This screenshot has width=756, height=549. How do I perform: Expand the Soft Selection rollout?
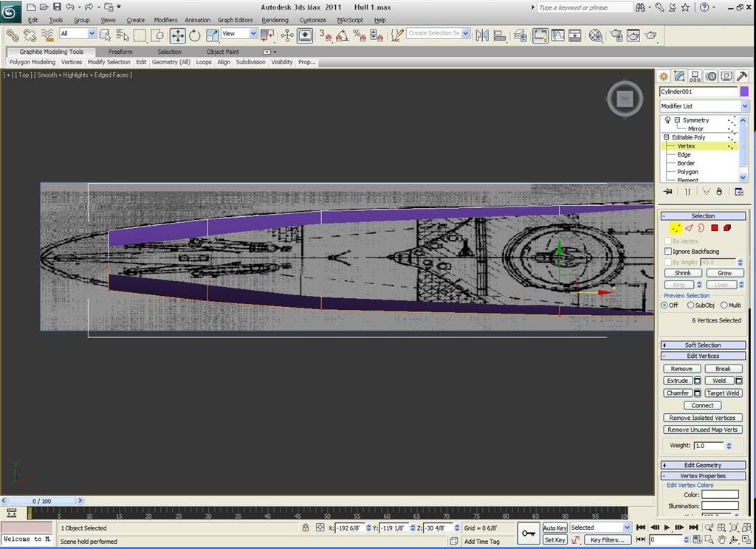click(x=703, y=345)
